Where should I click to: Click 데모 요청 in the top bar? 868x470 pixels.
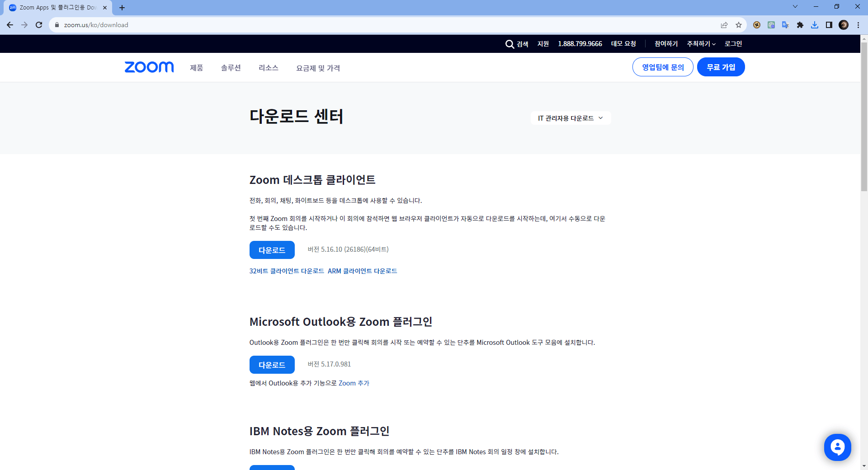tap(623, 44)
